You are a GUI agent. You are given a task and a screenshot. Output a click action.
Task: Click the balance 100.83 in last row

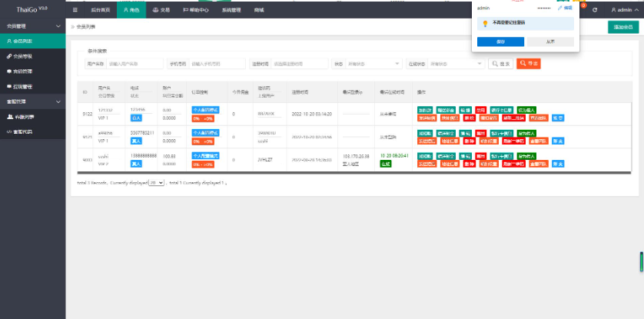[x=169, y=156]
